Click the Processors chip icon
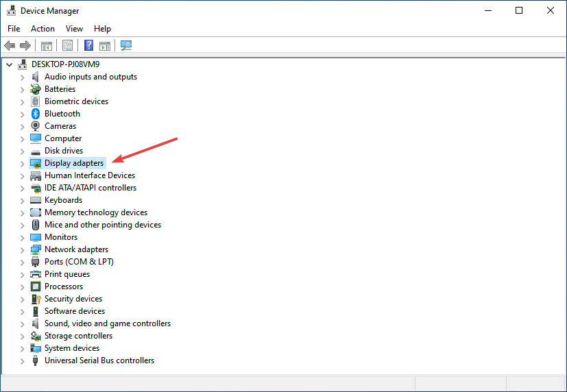 click(36, 286)
